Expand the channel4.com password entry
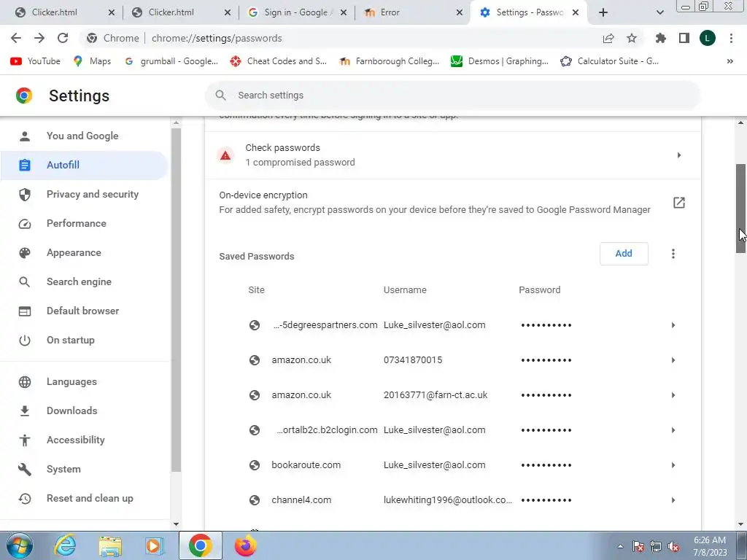747x560 pixels. click(673, 500)
